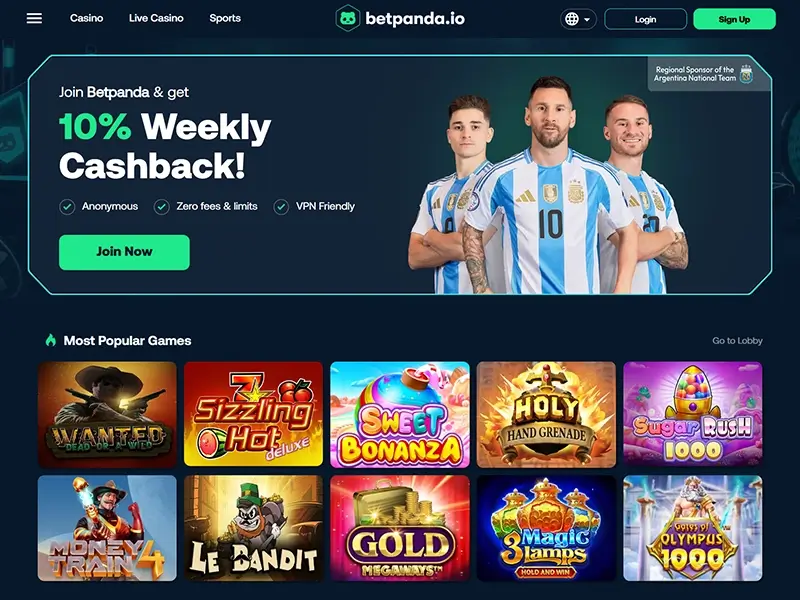Viewport: 800px width, 600px height.
Task: Launch the Sweet Bonanza game thumbnail
Action: 400,414
